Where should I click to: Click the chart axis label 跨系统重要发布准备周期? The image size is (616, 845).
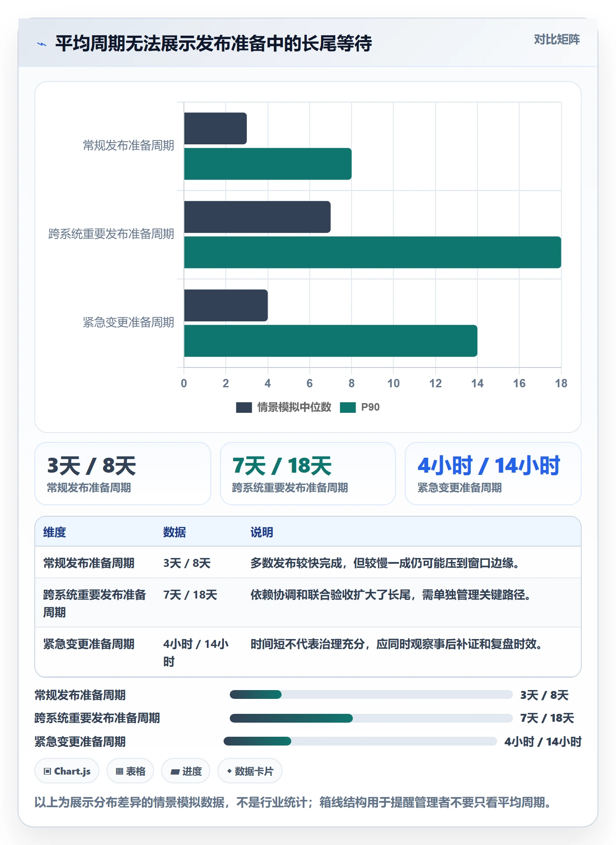tap(111, 234)
